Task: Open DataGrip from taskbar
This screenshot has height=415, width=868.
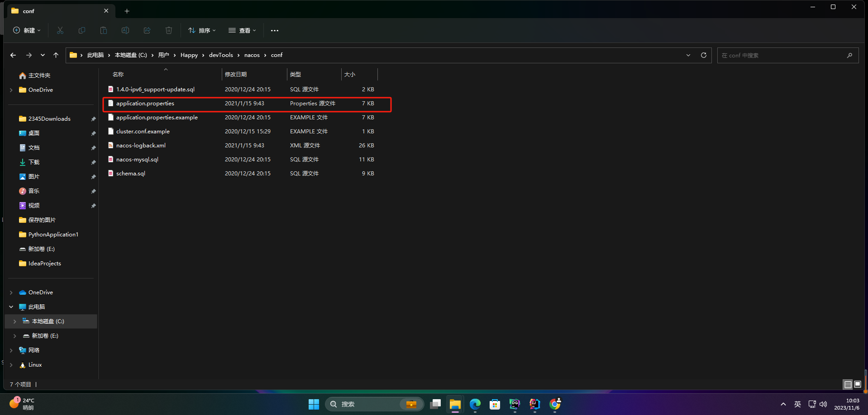Action: coord(515,404)
